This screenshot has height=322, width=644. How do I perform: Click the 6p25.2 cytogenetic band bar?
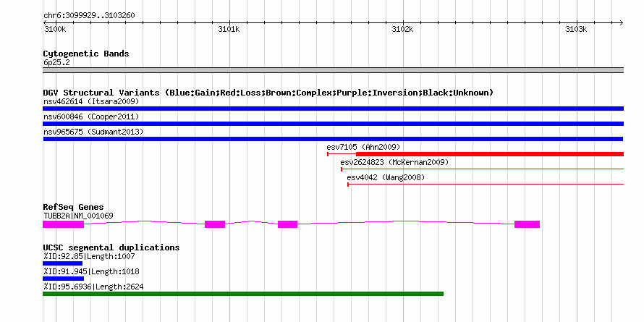pos(333,70)
